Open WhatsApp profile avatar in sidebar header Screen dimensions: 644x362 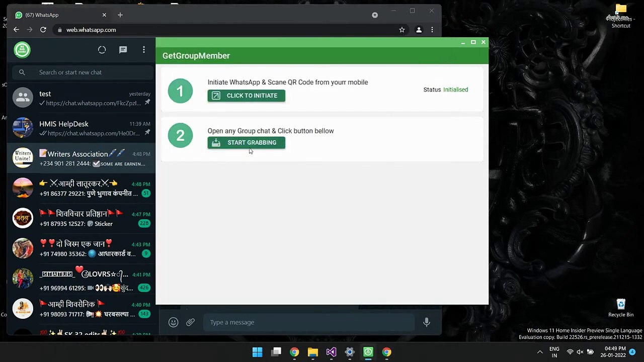pos(22,50)
